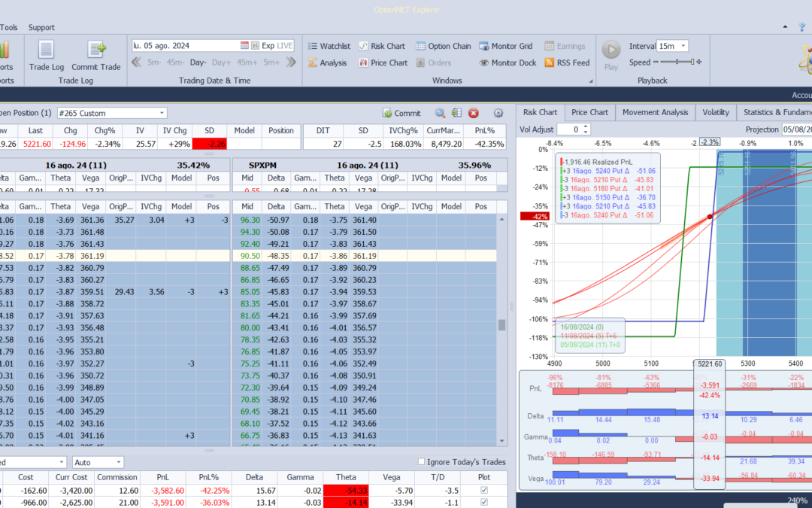This screenshot has width=812, height=508.
Task: Toggle Plot checkbox in the -3,582.60 row
Action: pos(483,490)
